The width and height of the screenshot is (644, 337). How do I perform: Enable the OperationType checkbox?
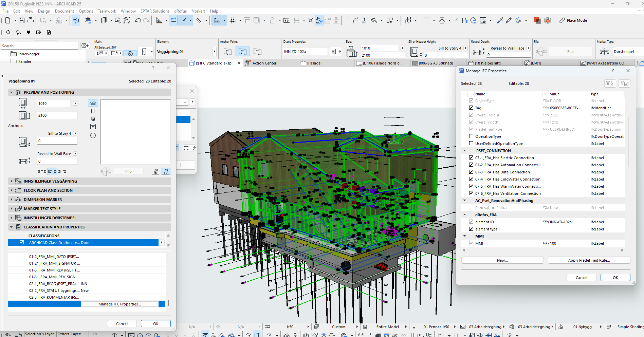point(471,136)
